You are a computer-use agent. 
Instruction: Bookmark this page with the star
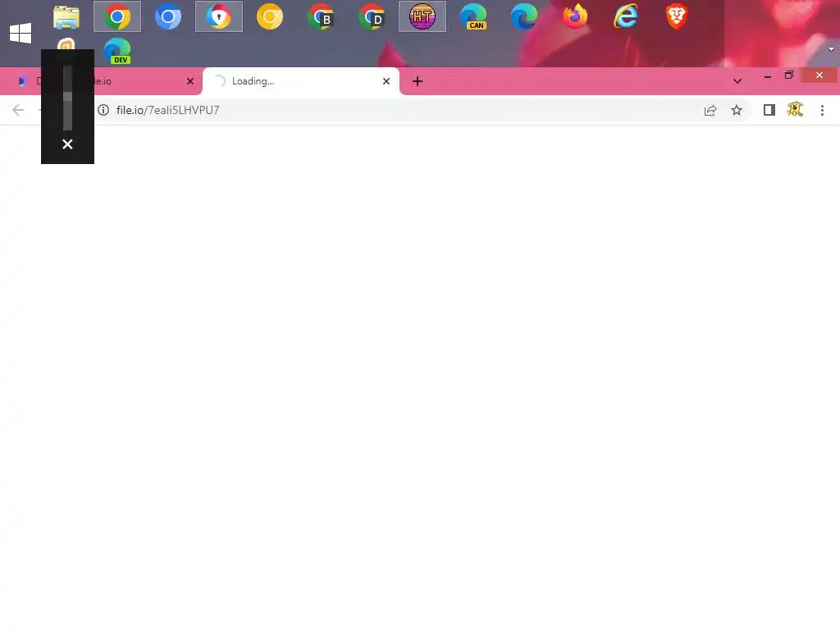737,111
